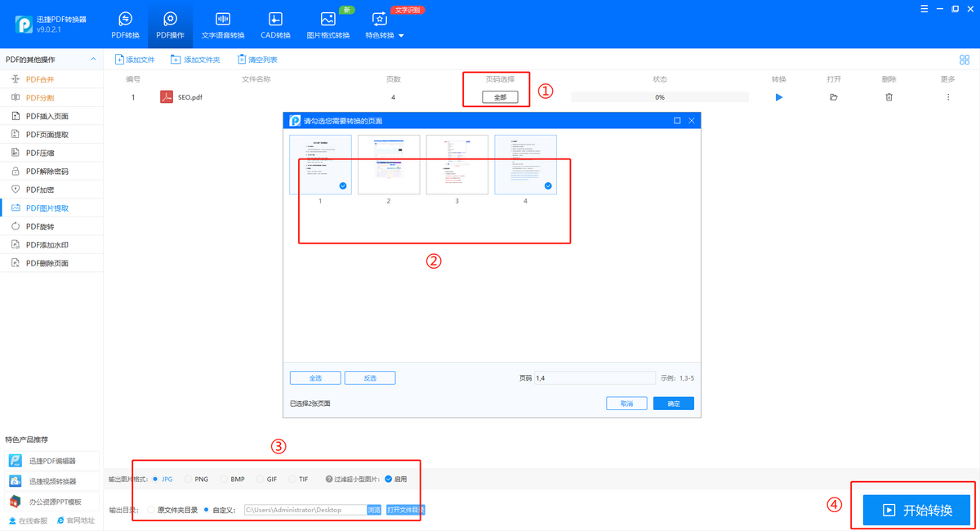Viewport: 980px width, 531px height.
Task: Delete SEO.pdf with trash icon
Action: (x=889, y=97)
